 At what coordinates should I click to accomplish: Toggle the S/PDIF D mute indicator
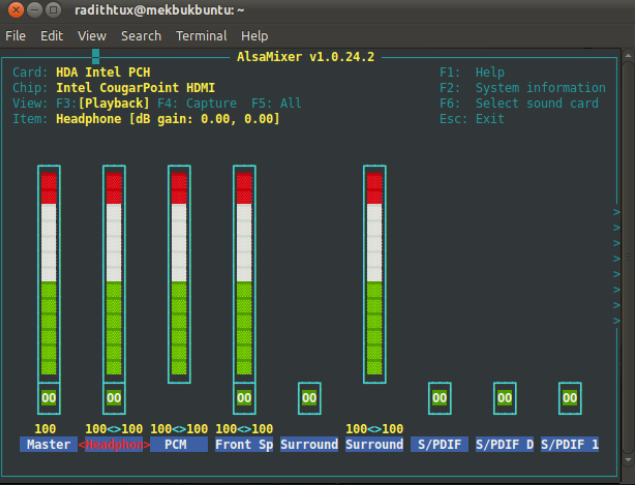(x=505, y=398)
